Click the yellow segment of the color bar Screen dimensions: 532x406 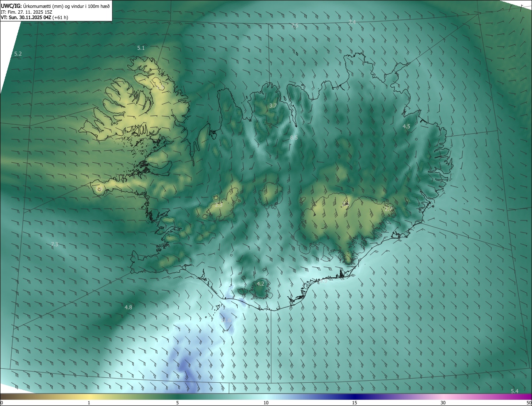[x=89, y=396]
